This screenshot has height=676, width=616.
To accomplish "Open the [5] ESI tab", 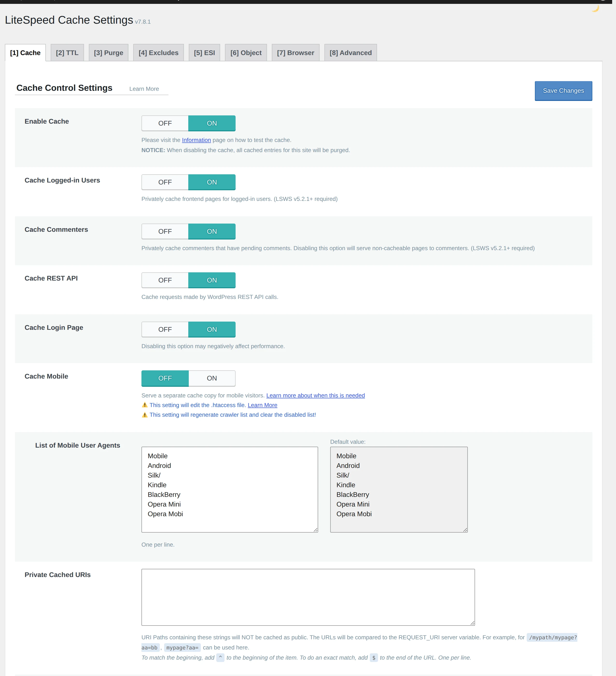I will point(204,53).
